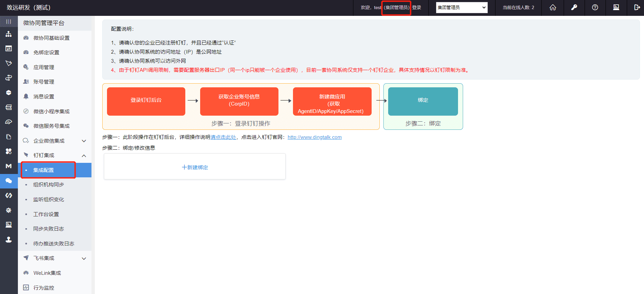Click the 步骤一：登录钉钉操作 caption
This screenshot has width=644, height=294.
241,123
